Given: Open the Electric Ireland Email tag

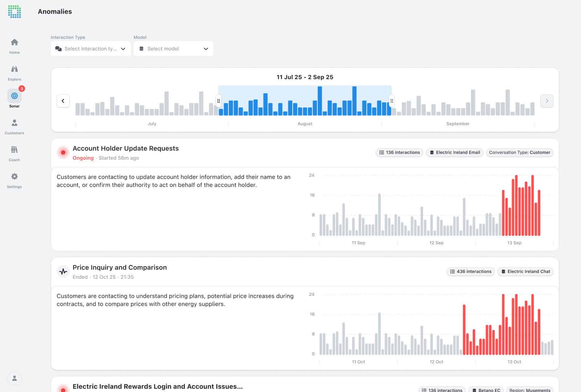Looking at the screenshot, I should click(x=454, y=152).
